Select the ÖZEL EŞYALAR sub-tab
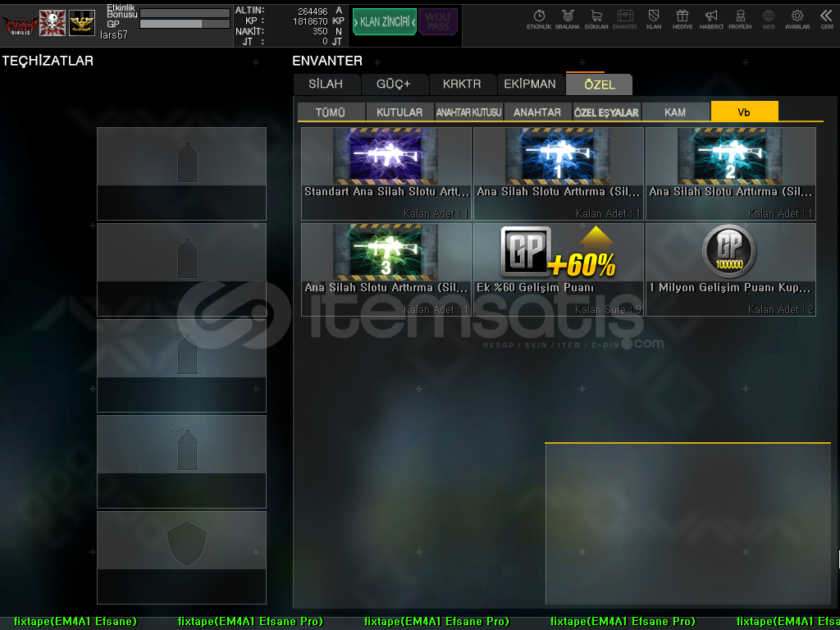The width and height of the screenshot is (840, 630). [606, 112]
